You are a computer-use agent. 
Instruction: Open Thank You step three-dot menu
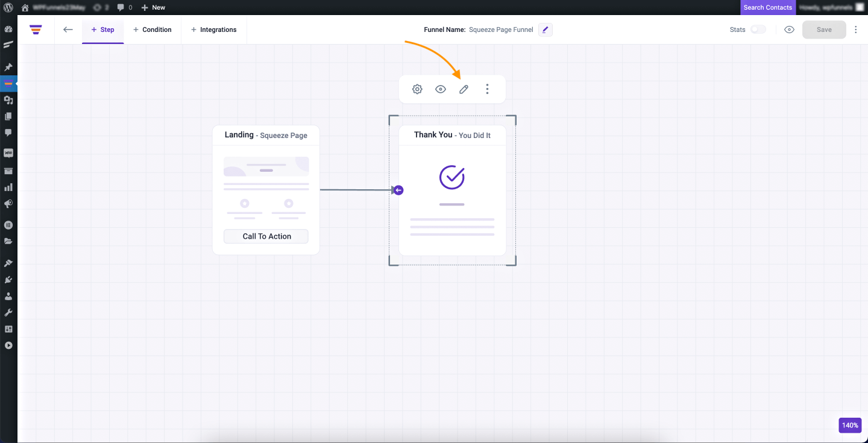(x=487, y=89)
